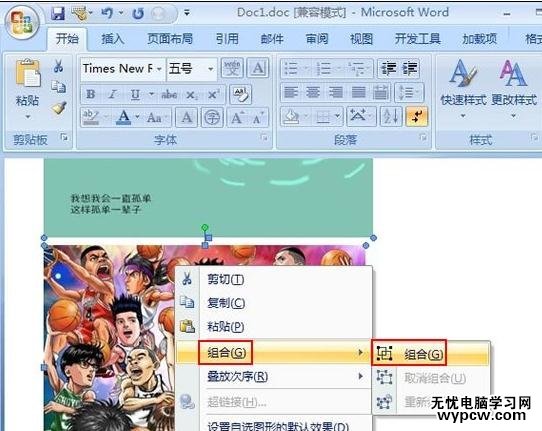Apply the paragraph shading bucket color

[x=291, y=116]
